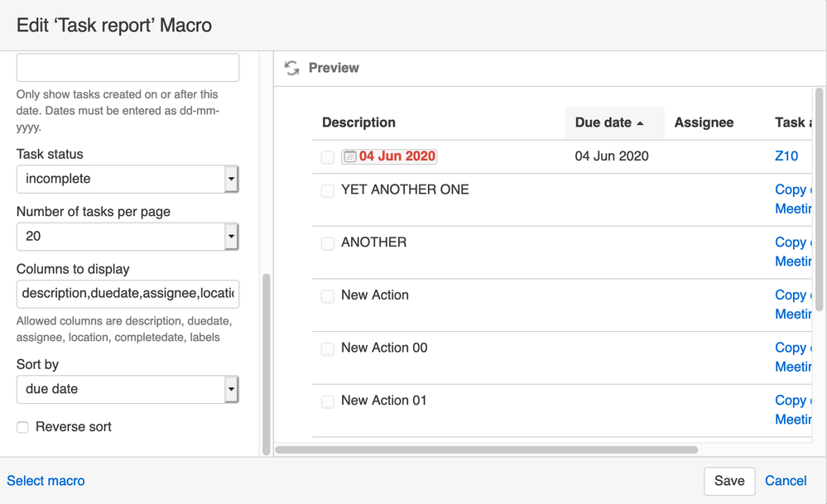
Task: Click the Columns to display input field
Action: coord(127,293)
